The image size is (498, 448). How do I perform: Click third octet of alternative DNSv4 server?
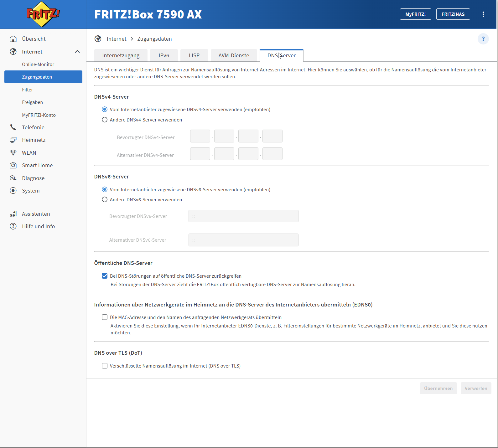[x=248, y=154]
